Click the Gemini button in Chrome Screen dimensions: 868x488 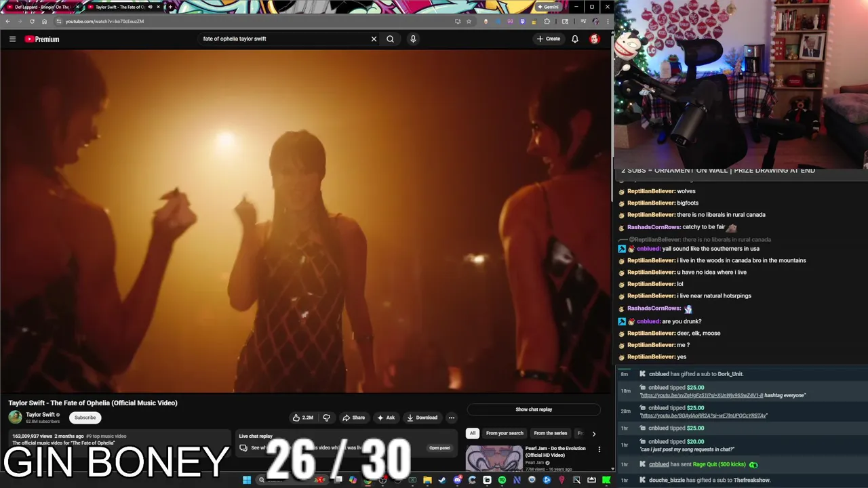(x=548, y=7)
